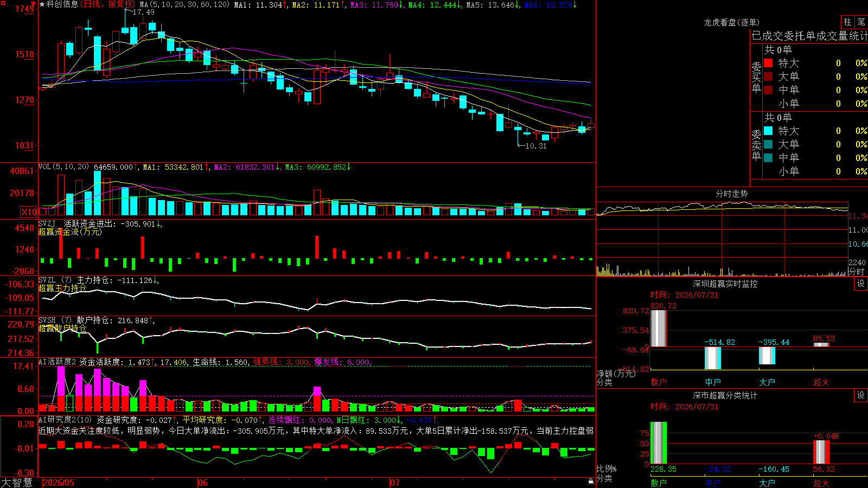Click the teal 大单 swatch under 委卖单
Image resolution: width=868 pixels, height=488 pixels.
click(x=768, y=144)
